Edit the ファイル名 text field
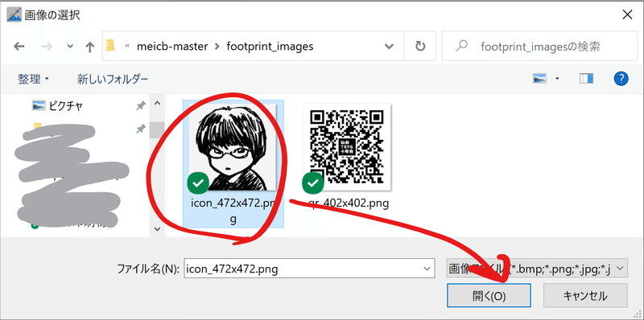 click(x=309, y=269)
